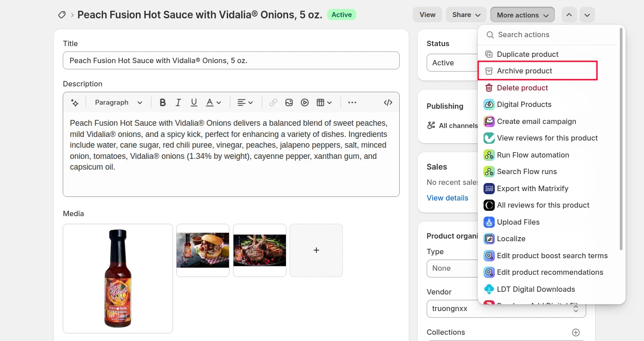Add a collection with plus icon
The image size is (644, 341).
(576, 332)
